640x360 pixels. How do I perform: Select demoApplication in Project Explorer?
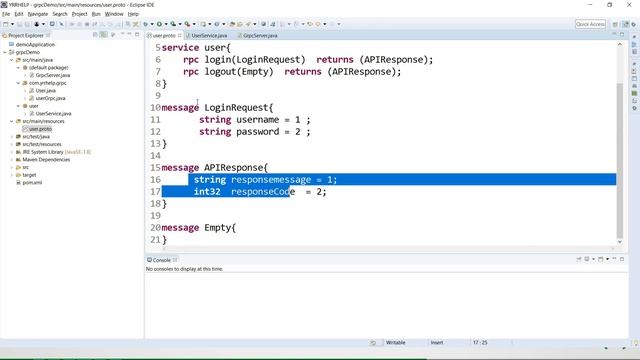(35, 44)
